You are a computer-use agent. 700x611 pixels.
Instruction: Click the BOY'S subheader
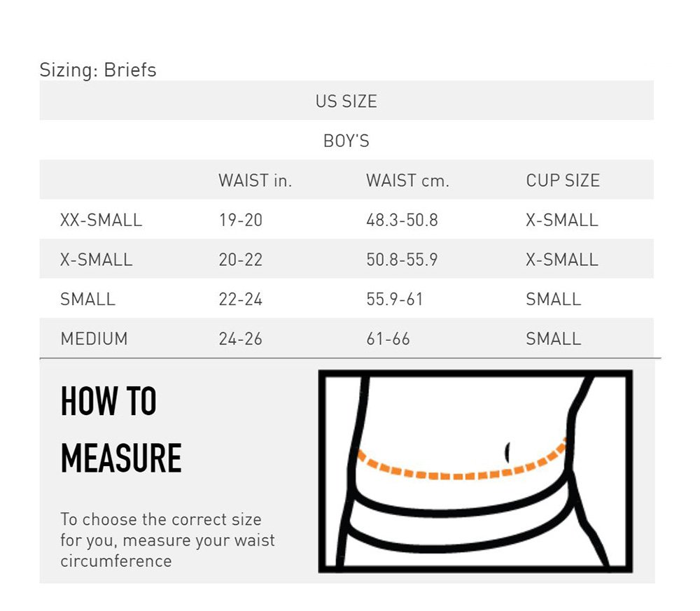pyautogui.click(x=346, y=141)
